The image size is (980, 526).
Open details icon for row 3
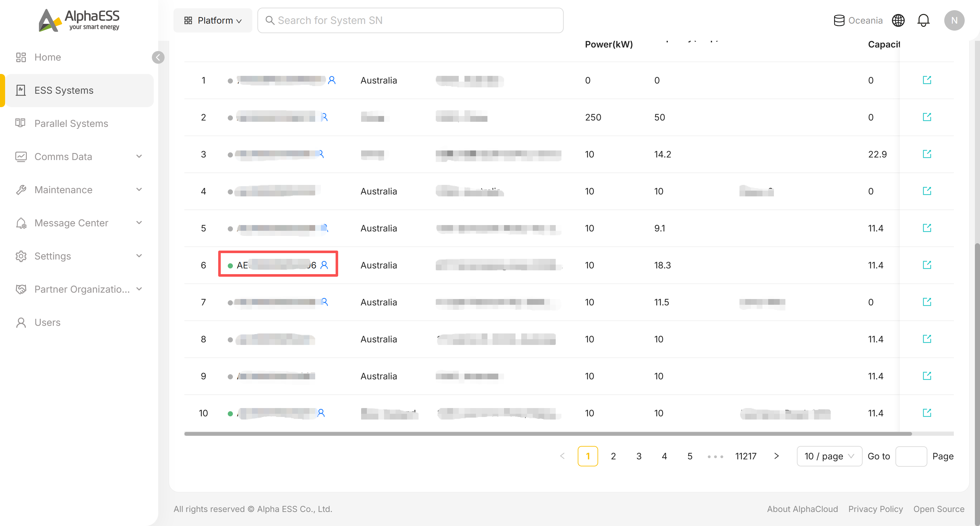pos(927,154)
